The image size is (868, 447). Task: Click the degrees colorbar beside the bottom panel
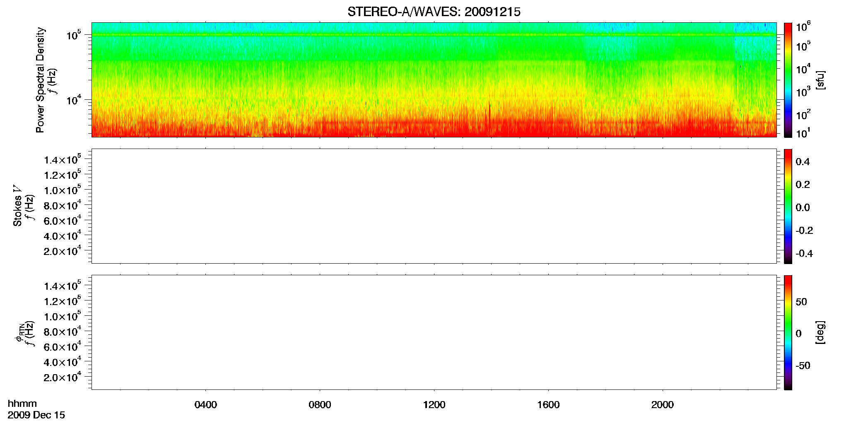point(788,332)
